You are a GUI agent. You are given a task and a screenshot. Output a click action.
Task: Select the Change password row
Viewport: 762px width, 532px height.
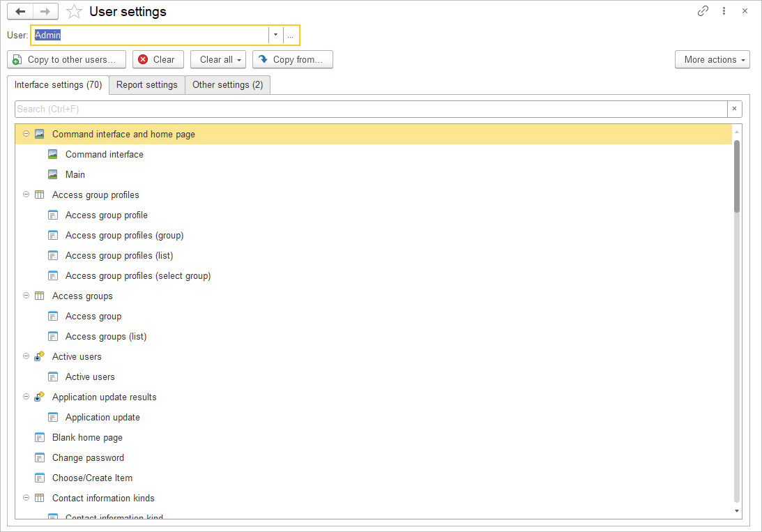pos(373,457)
